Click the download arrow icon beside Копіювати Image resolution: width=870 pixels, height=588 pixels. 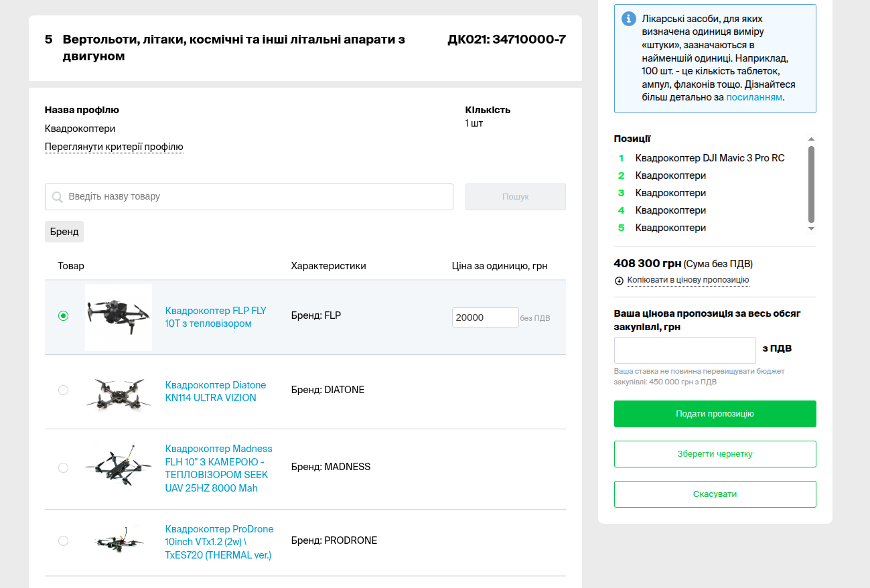619,281
